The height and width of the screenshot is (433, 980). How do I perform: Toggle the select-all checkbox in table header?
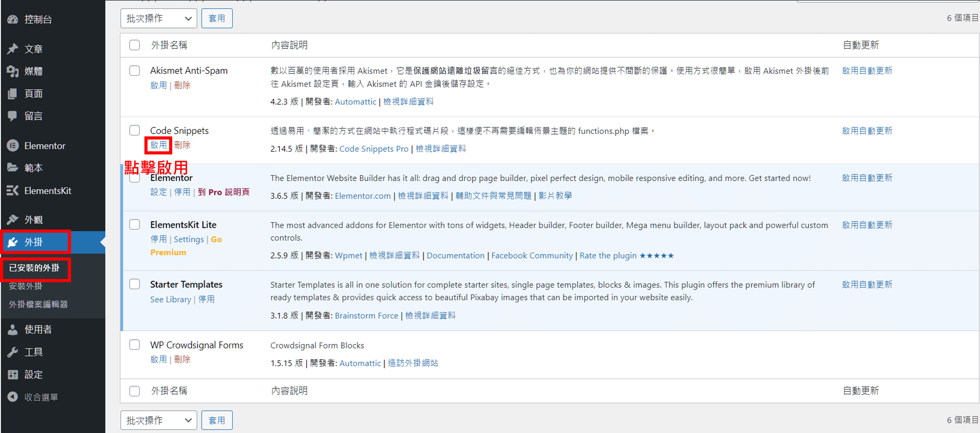(134, 45)
